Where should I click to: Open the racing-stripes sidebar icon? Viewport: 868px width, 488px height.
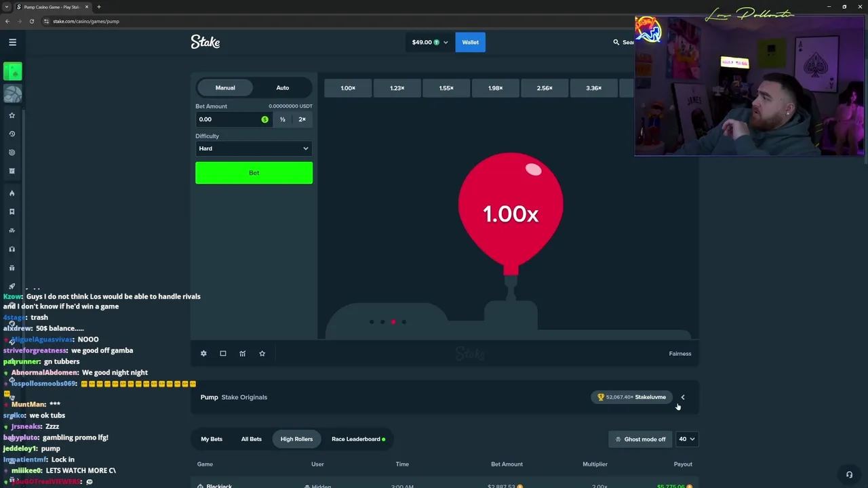click(12, 230)
